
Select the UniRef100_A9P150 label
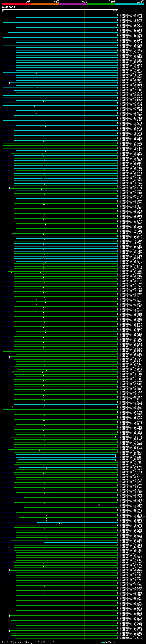click(x=131, y=459)
